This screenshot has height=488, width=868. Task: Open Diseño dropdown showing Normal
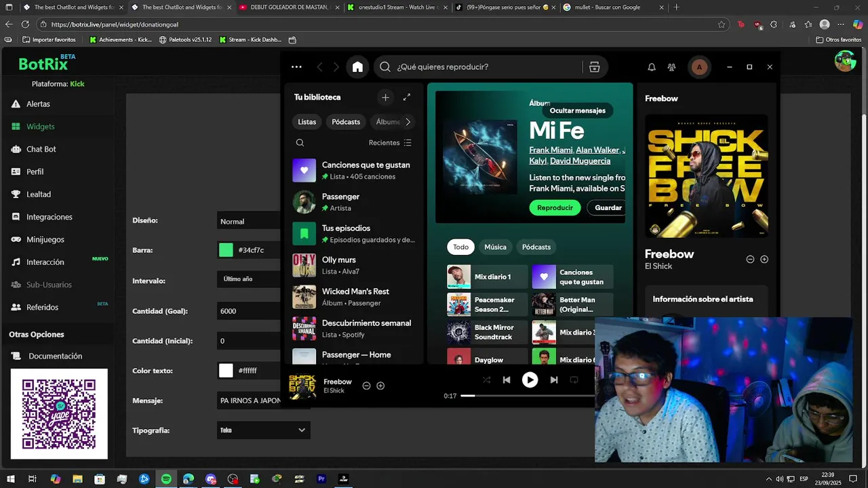click(x=249, y=221)
